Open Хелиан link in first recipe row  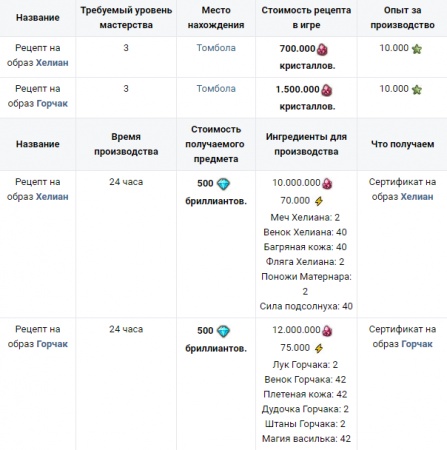[x=52, y=63]
